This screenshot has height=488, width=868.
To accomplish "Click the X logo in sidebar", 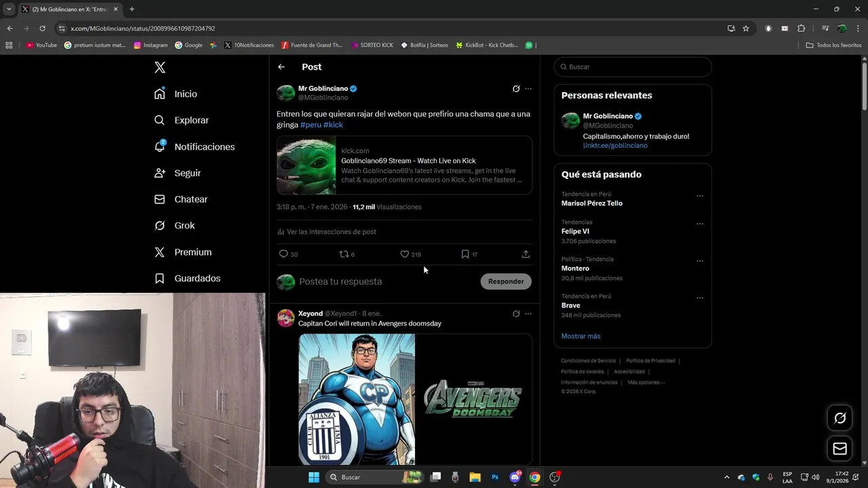I will (159, 67).
